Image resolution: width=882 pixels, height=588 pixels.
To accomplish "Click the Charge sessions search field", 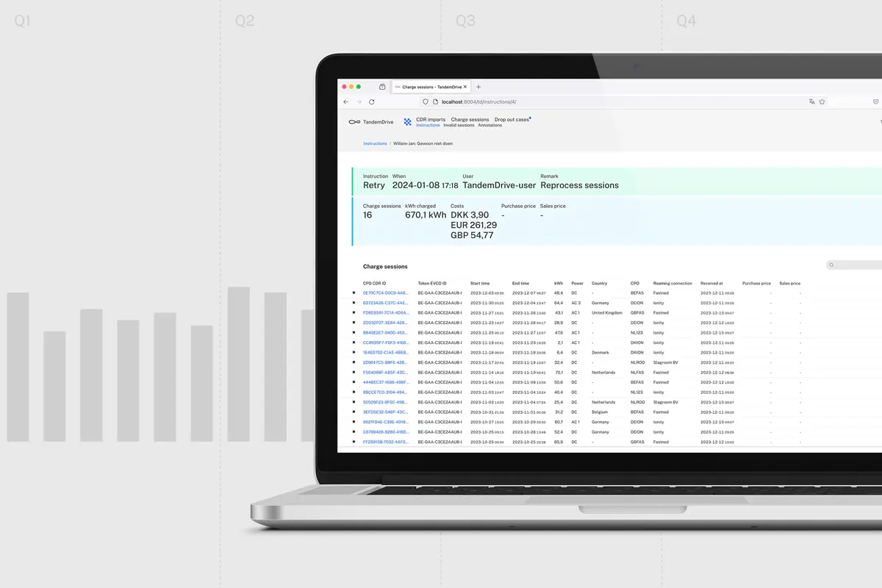I will [x=856, y=265].
